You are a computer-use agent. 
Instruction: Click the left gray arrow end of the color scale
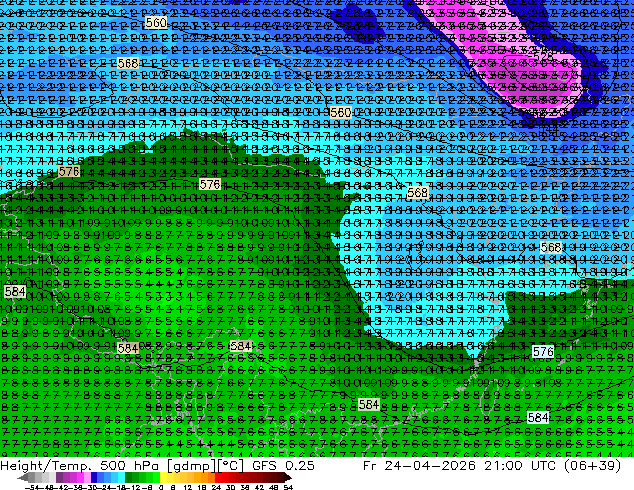22,478
